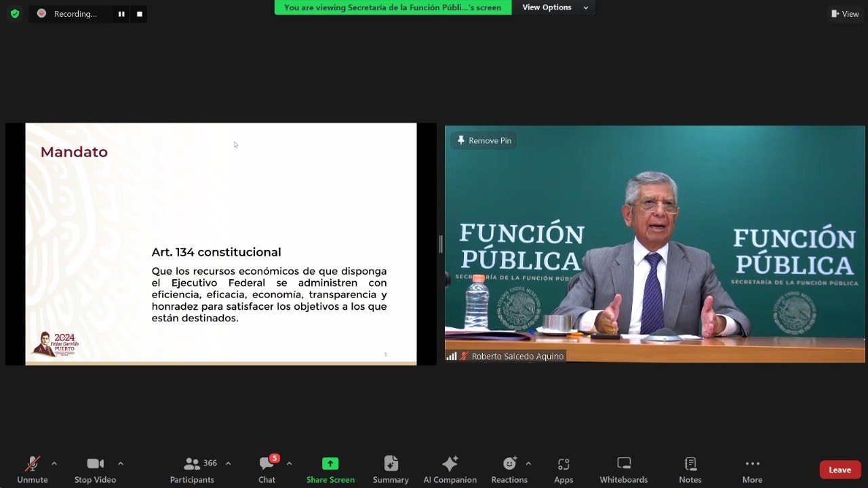The image size is (868, 488).
Task: Open the View Options dropdown
Action: pyautogui.click(x=554, y=7)
